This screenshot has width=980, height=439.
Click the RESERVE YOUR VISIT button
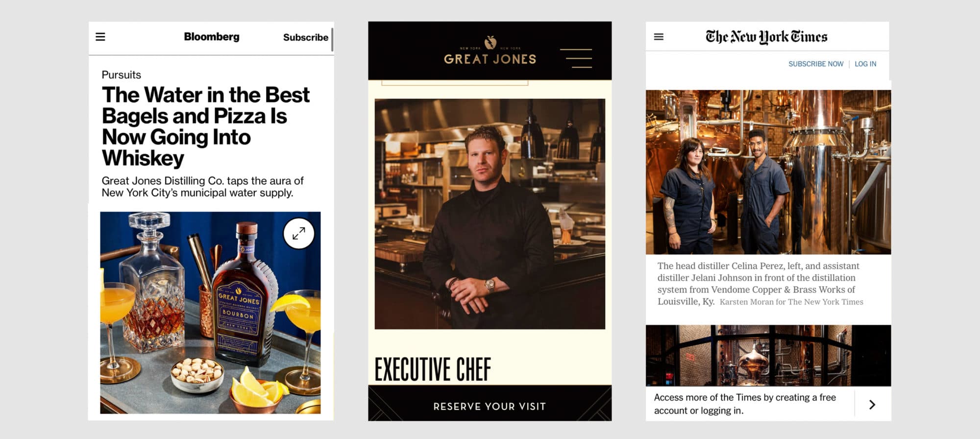490,406
